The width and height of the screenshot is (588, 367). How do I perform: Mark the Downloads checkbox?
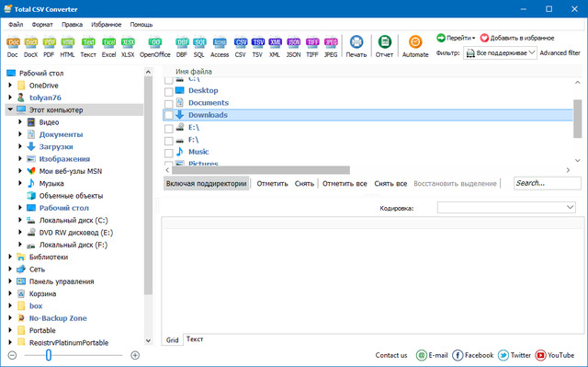169,115
